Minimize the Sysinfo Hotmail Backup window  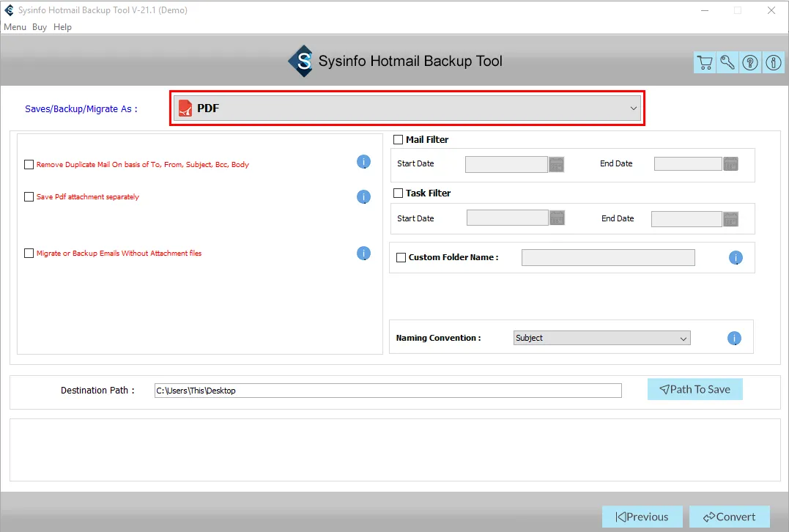705,10
